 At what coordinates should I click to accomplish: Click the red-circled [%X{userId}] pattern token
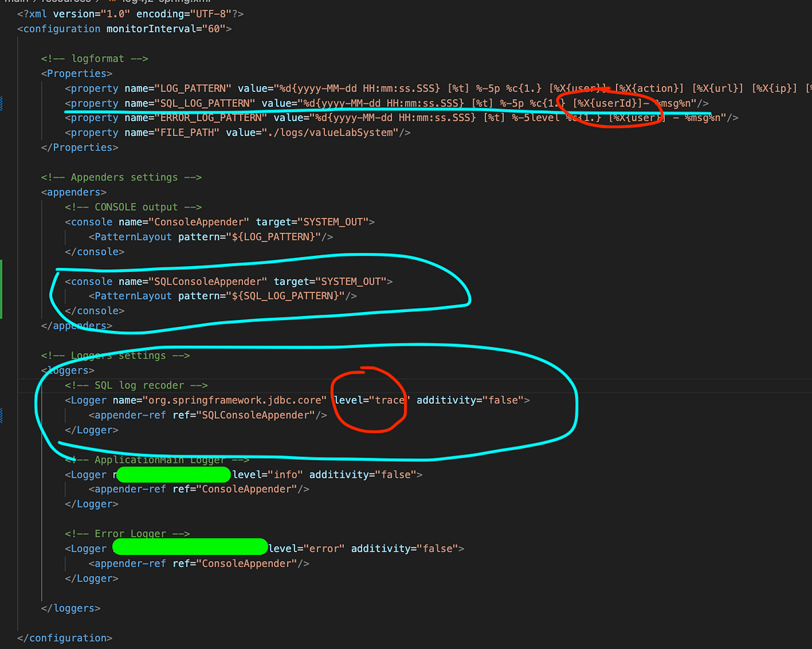click(x=609, y=102)
